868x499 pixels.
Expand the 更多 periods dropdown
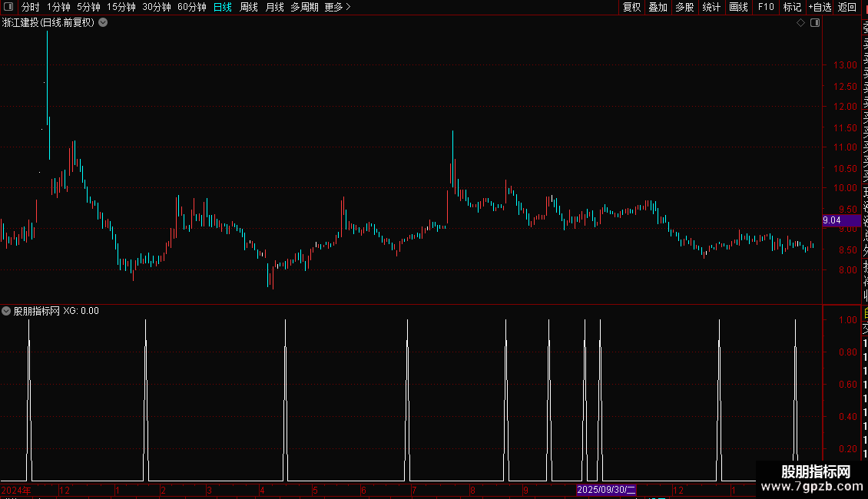click(338, 7)
